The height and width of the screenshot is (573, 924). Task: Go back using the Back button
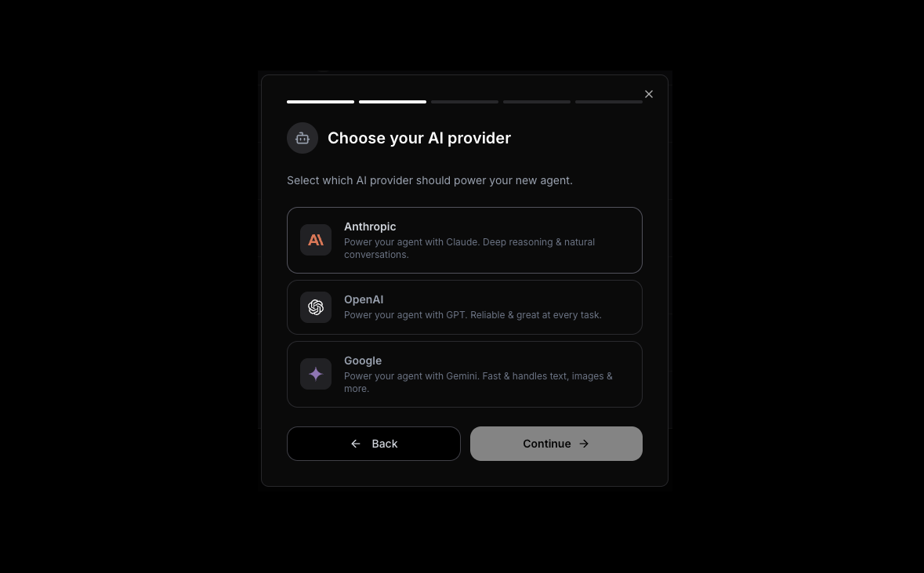click(374, 444)
